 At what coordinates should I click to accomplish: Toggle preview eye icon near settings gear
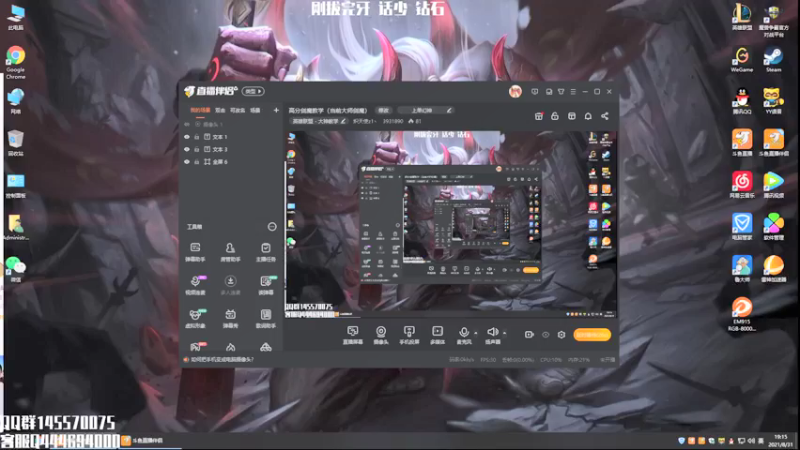point(545,335)
